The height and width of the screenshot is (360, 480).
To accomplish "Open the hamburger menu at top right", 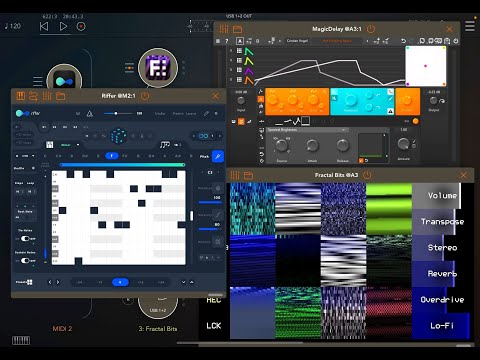I will 470,26.
